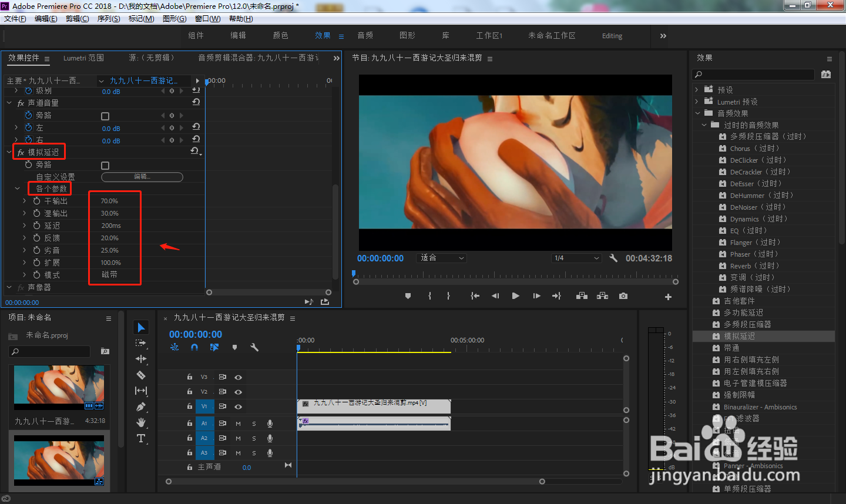This screenshot has height=504, width=846.
Task: Click the video clip on track V1
Action: coord(374,406)
